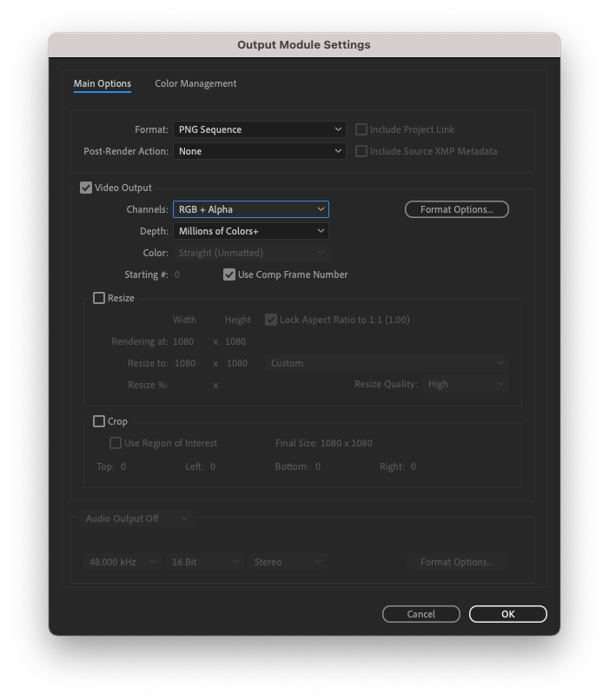Click the Resize to height value 1080
This screenshot has height=700, width=609.
click(x=237, y=363)
